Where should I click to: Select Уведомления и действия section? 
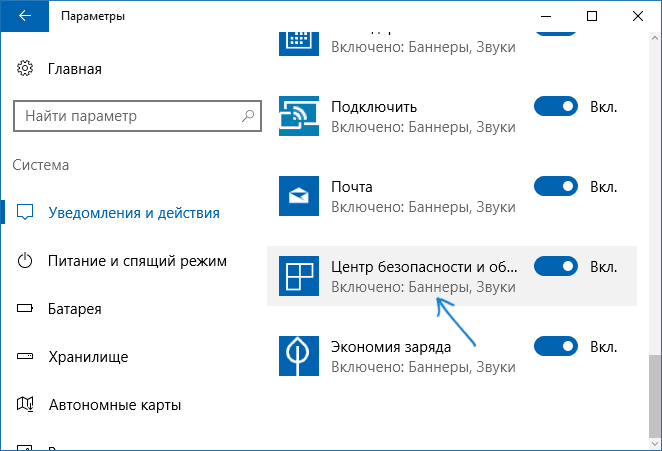131,213
